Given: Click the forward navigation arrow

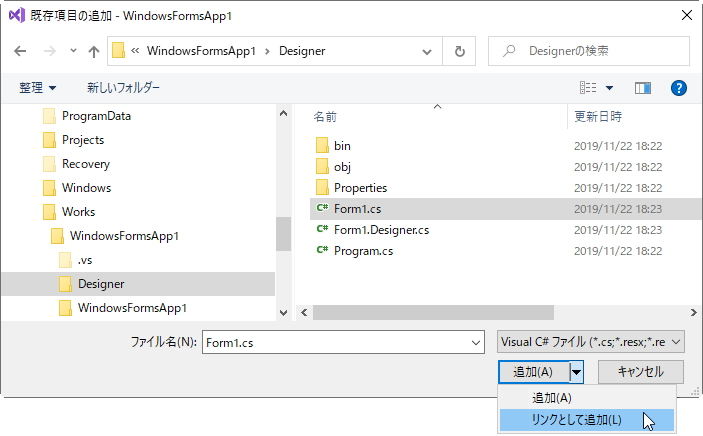Looking at the screenshot, I should click(50, 51).
